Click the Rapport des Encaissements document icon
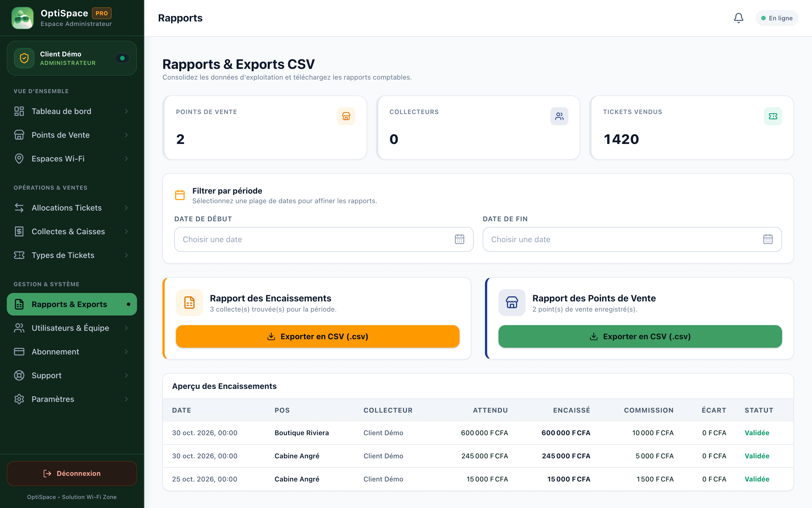 pos(189,302)
